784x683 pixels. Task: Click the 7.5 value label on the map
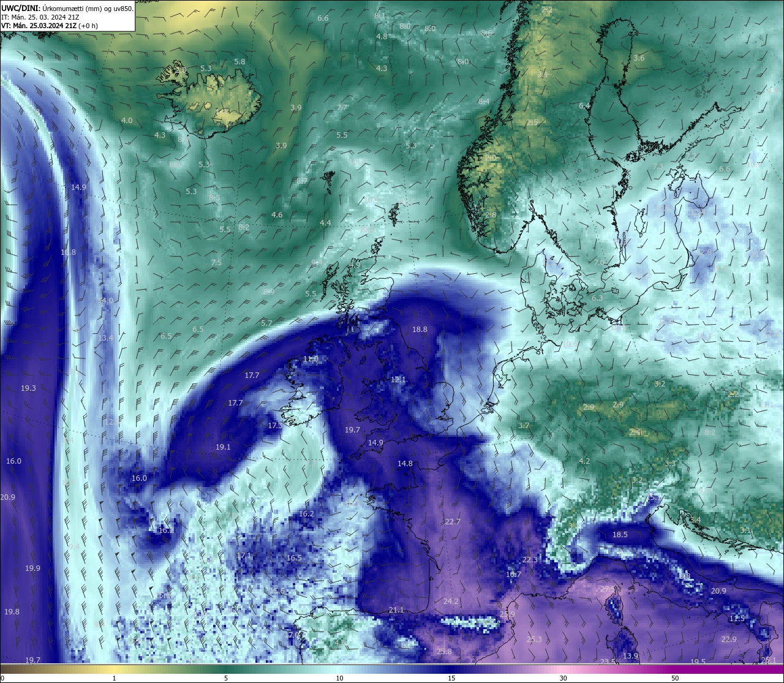(216, 262)
